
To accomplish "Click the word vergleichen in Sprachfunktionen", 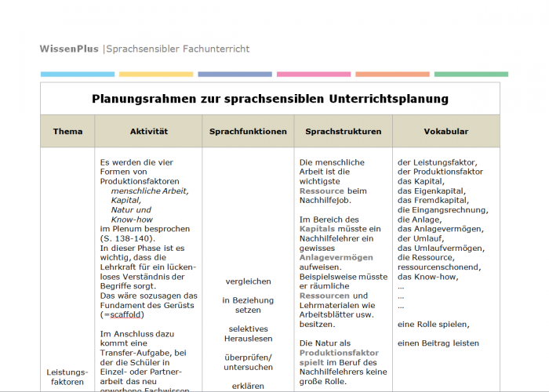I will [248, 281].
